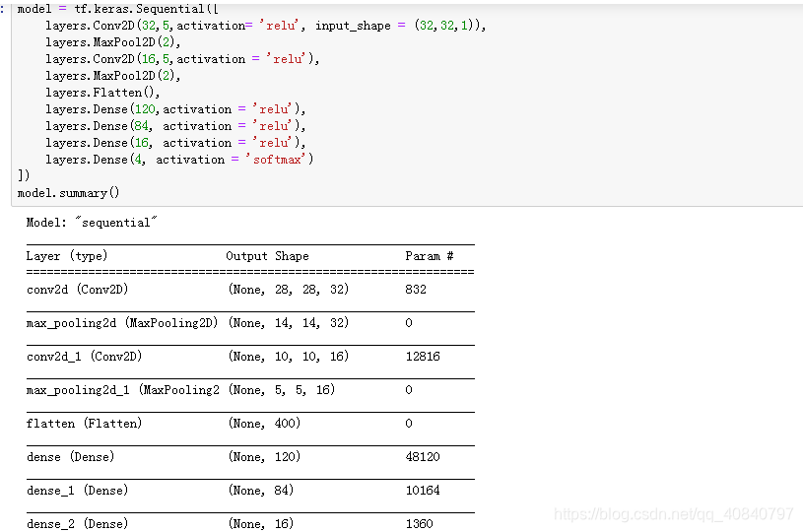Click the 'Param #' column header
Screen dimensions: 803x532
click(430, 256)
